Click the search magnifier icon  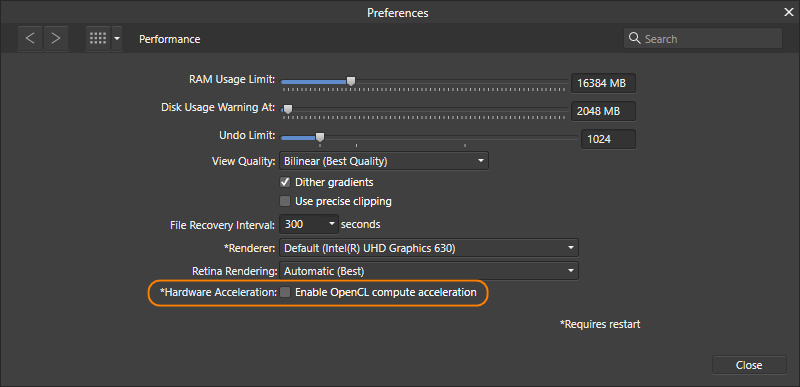635,39
